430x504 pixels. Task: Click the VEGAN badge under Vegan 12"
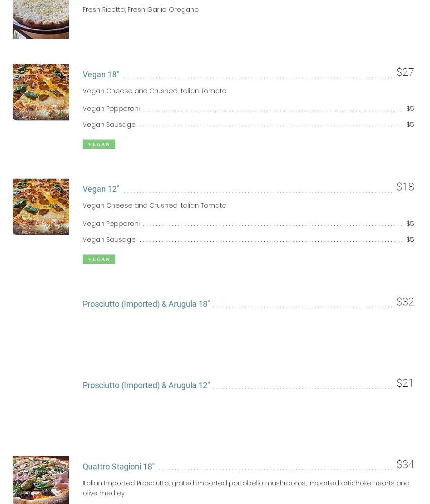tap(99, 259)
